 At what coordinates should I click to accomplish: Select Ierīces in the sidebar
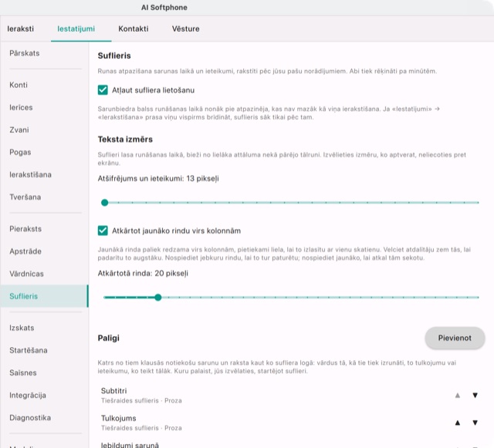(x=45, y=107)
